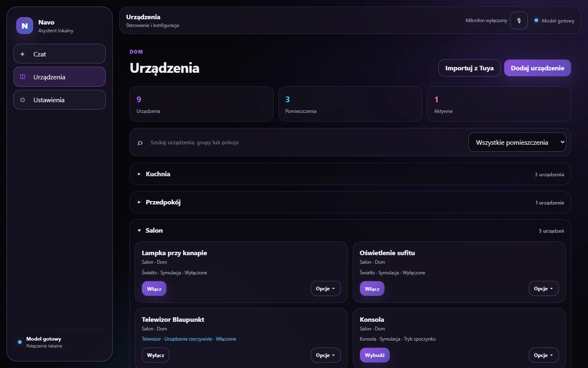Click the search magnifier icon

click(x=140, y=143)
